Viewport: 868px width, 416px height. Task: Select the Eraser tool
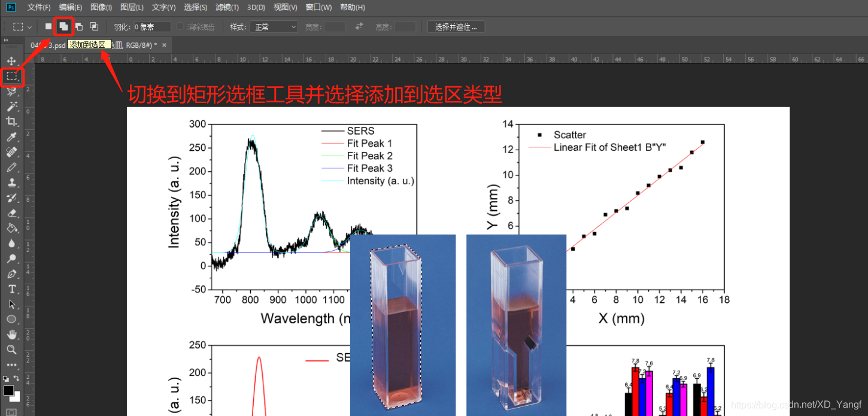11,213
